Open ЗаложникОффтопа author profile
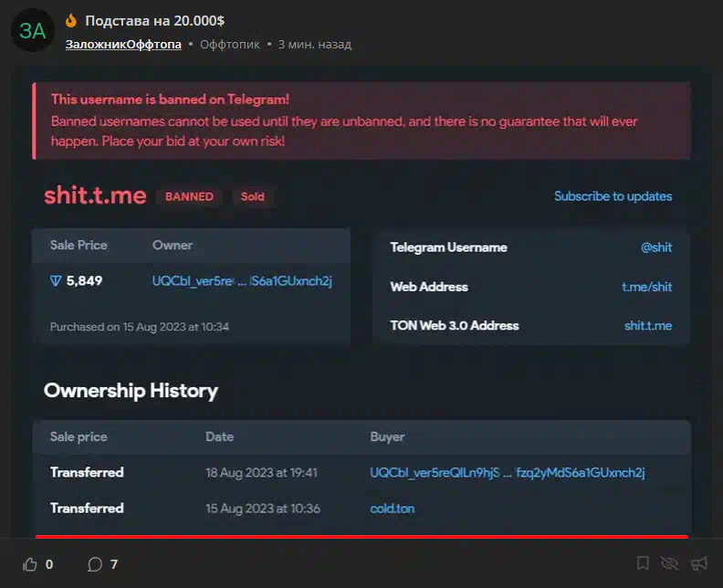Screen dimensions: 723x588 (x=123, y=44)
